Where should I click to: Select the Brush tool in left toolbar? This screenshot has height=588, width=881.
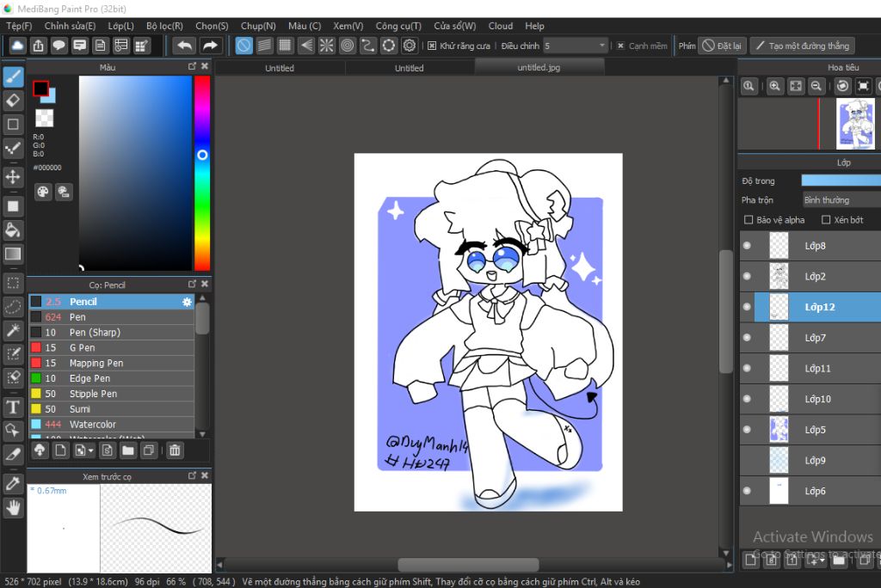(14, 77)
